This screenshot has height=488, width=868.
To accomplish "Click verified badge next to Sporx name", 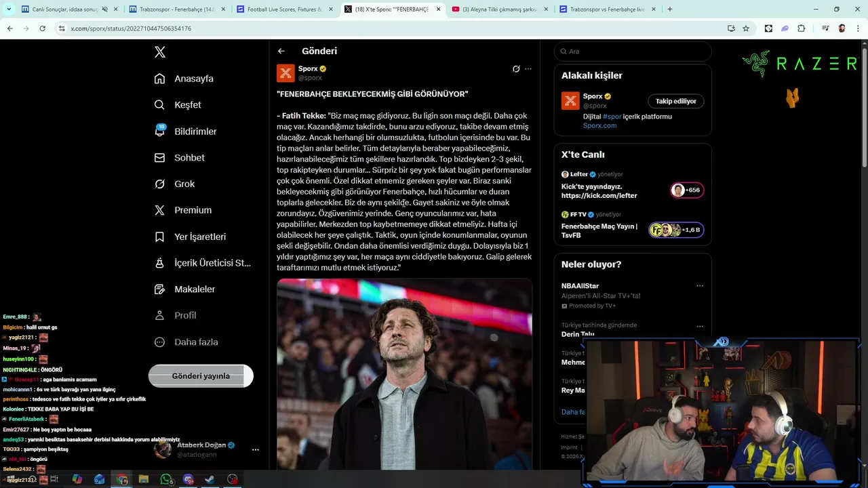I will coord(323,68).
